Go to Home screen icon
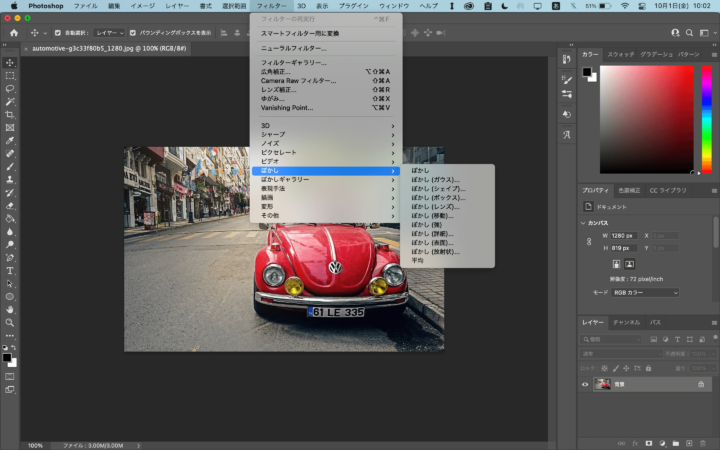Screen dimensions: 720x450 (x=14, y=33)
